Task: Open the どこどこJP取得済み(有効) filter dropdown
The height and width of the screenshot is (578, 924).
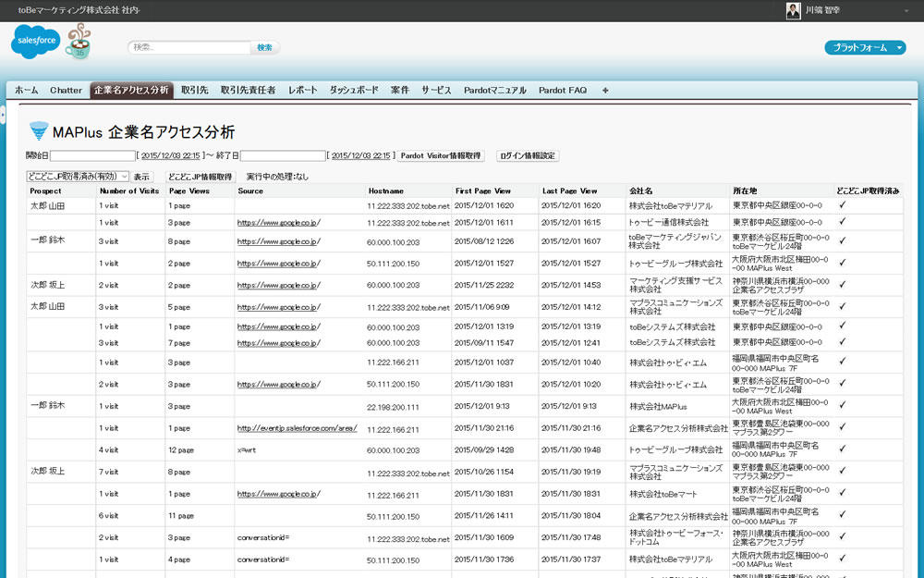Action: coord(78,177)
